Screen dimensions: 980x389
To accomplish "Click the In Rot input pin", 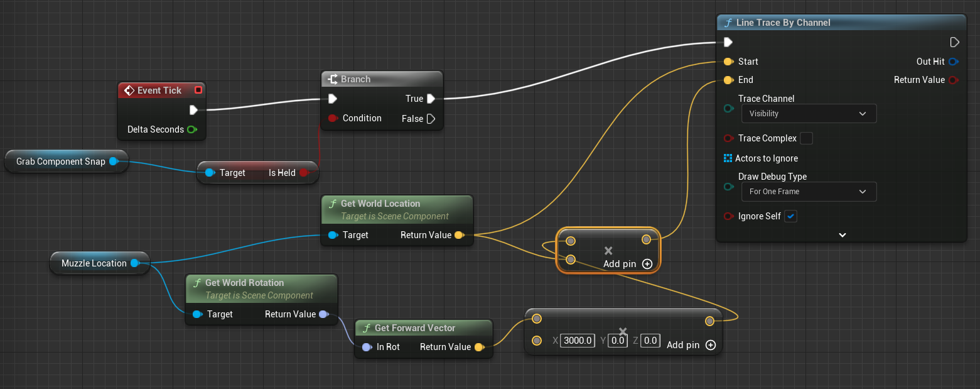I will point(367,347).
